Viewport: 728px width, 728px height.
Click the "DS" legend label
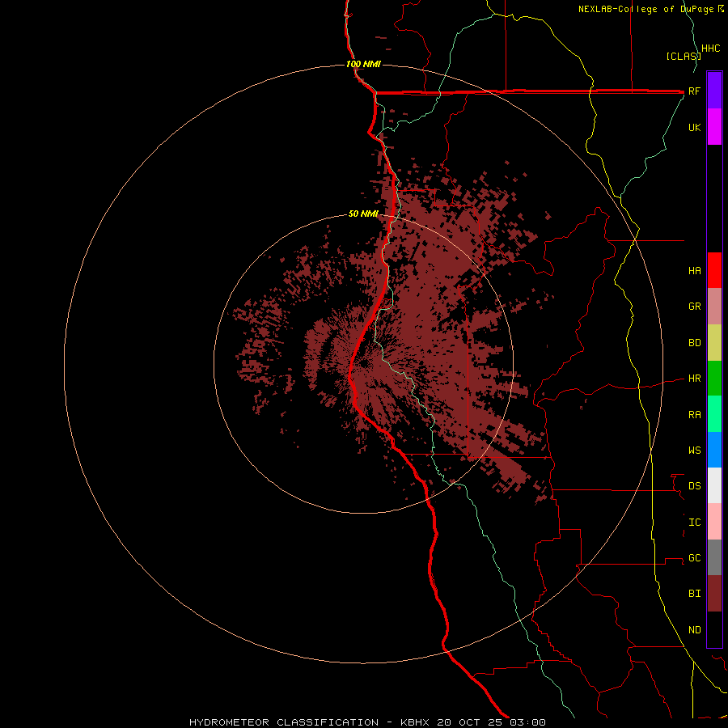694,486
